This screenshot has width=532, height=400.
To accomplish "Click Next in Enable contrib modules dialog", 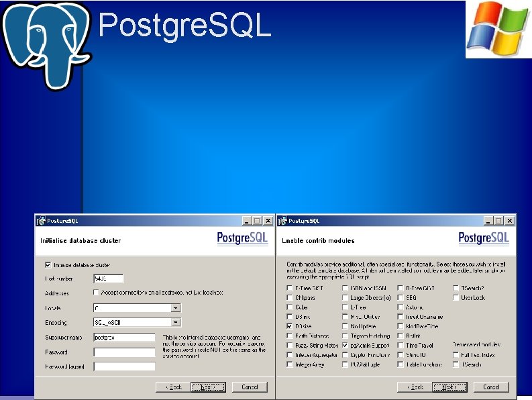I will [x=449, y=387].
